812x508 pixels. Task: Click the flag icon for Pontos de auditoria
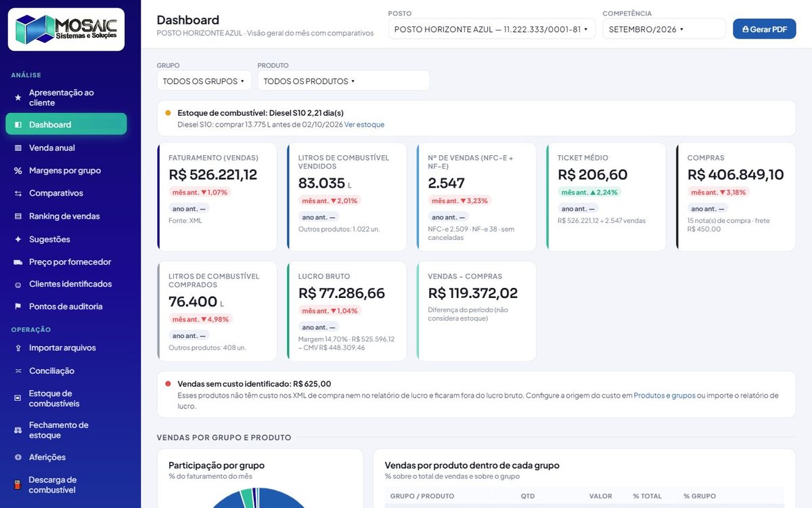(18, 307)
